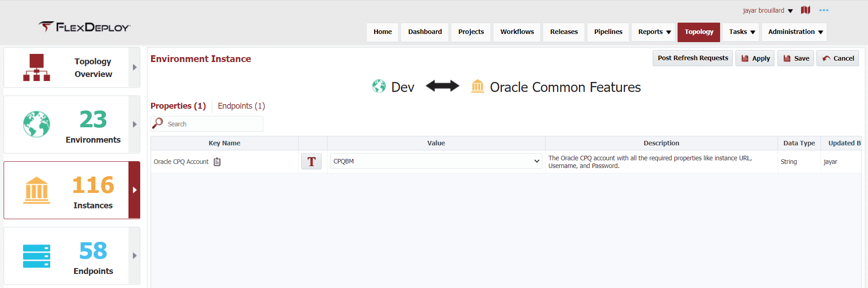
Task: Click the Save button
Action: (796, 58)
